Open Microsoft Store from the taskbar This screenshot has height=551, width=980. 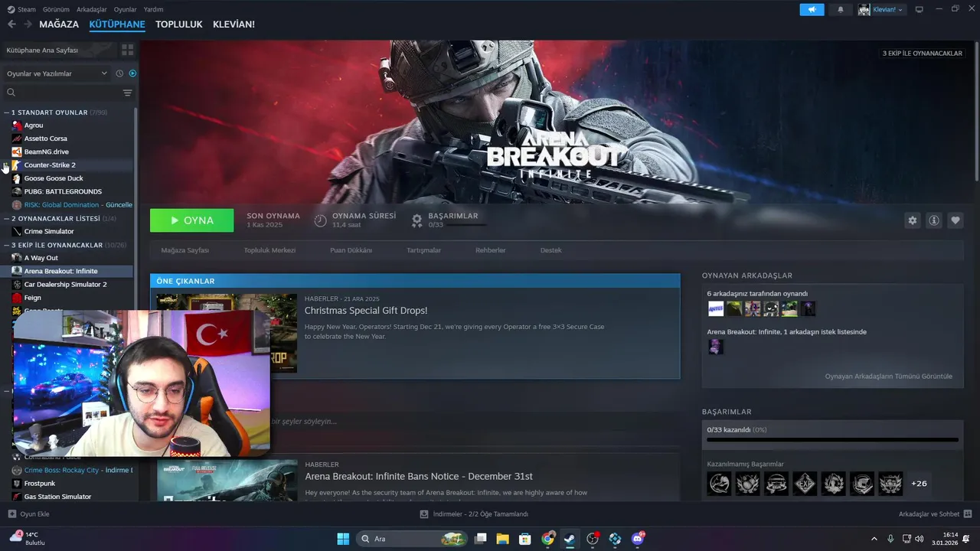[x=525, y=539]
